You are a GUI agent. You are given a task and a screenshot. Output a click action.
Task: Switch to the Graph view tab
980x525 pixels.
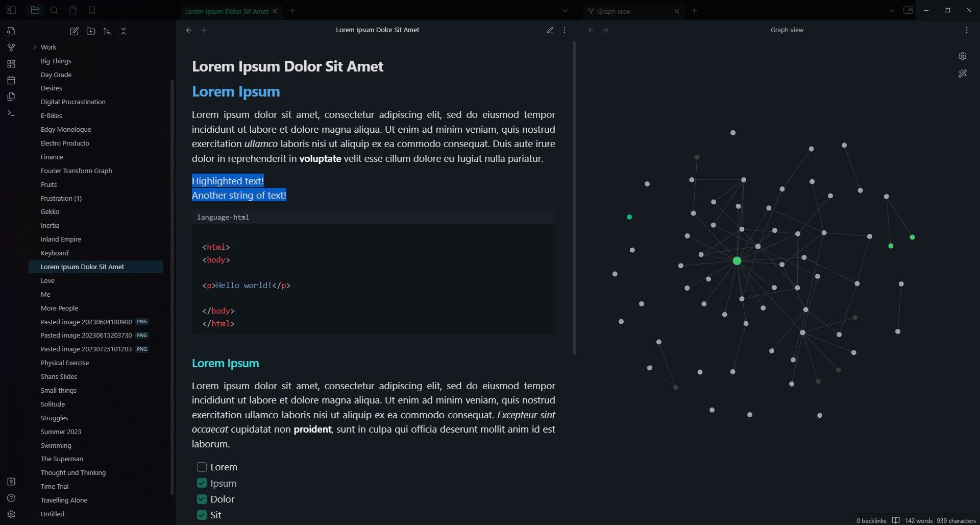614,11
